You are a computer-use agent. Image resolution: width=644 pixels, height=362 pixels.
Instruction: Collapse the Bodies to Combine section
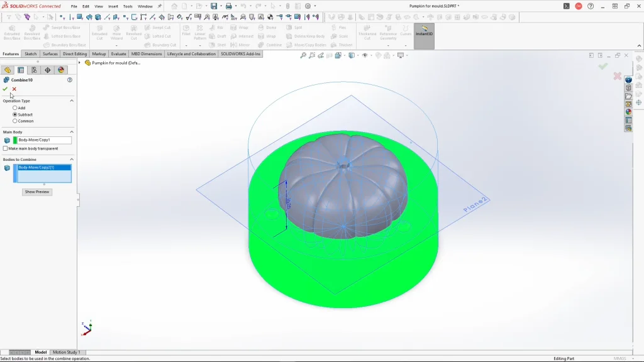71,160
